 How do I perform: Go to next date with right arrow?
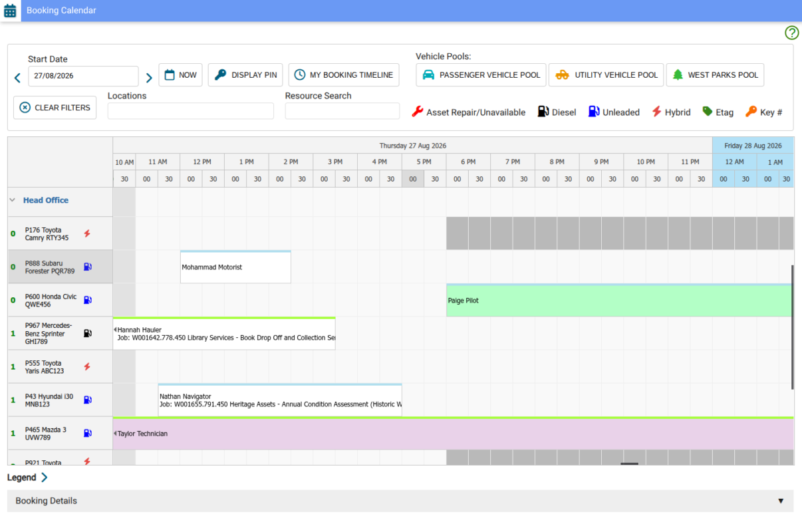click(x=149, y=78)
